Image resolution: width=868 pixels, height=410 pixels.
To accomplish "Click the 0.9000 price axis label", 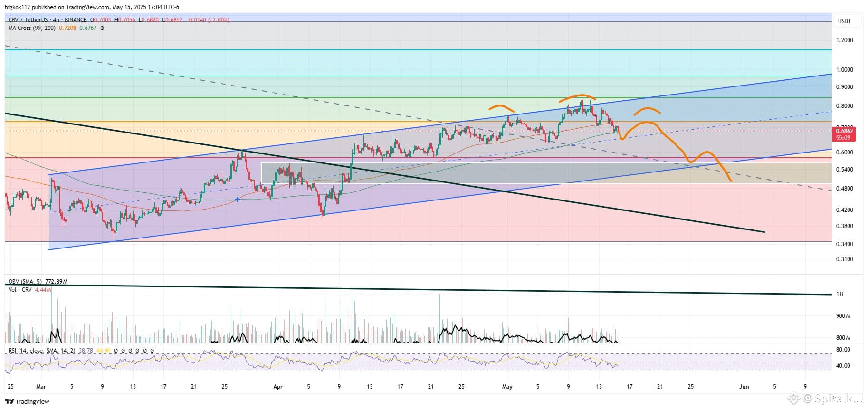I will point(845,87).
